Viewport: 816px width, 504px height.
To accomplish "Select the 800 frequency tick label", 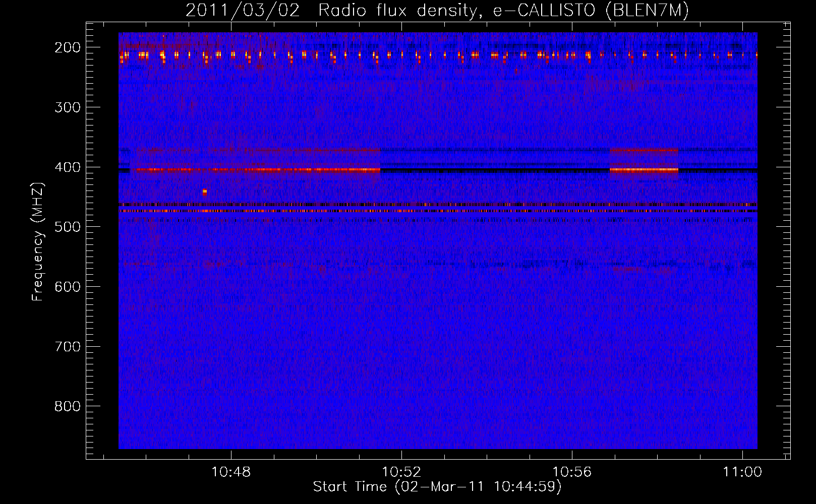I will point(68,406).
